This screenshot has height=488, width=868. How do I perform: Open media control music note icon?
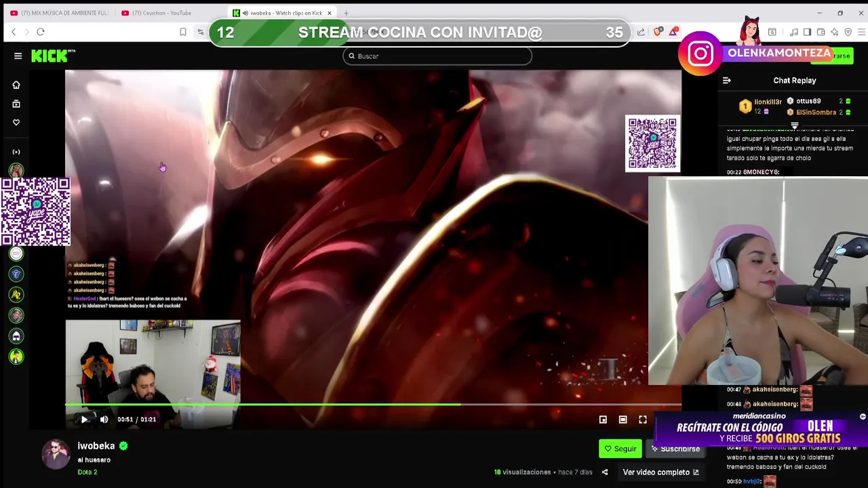[793, 32]
